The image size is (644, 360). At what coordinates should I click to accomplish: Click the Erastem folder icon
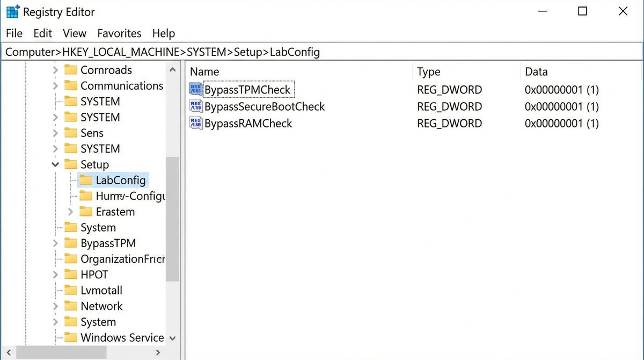pos(86,212)
